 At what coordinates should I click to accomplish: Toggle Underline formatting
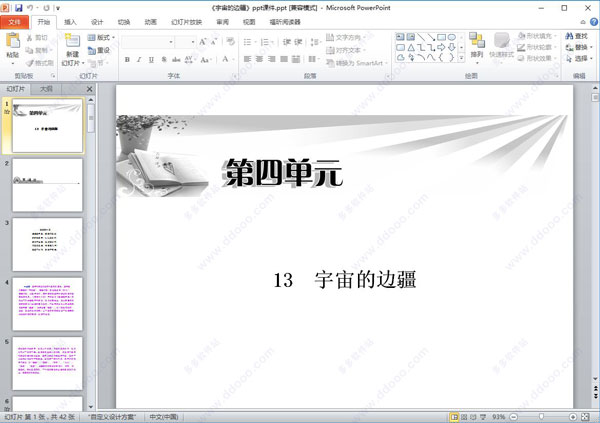point(151,59)
